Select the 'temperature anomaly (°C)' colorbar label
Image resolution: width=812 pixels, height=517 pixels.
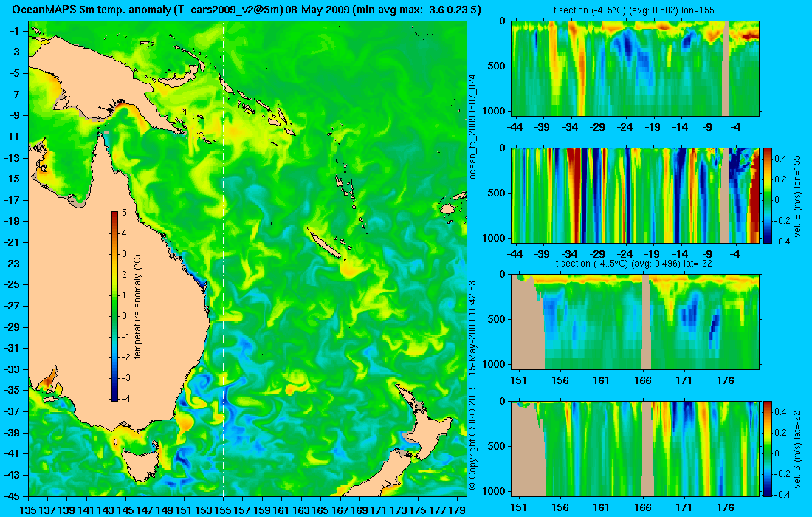coord(138,307)
